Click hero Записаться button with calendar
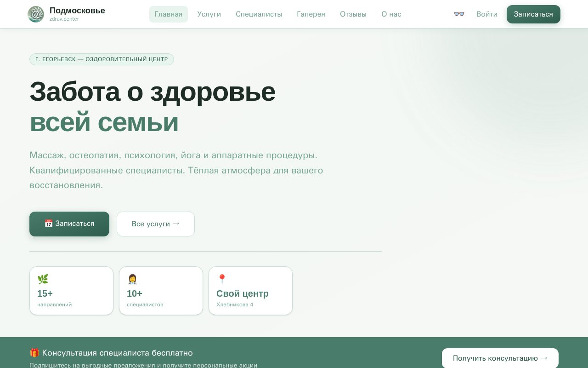Viewport: 588px width, 368px height. [69, 224]
